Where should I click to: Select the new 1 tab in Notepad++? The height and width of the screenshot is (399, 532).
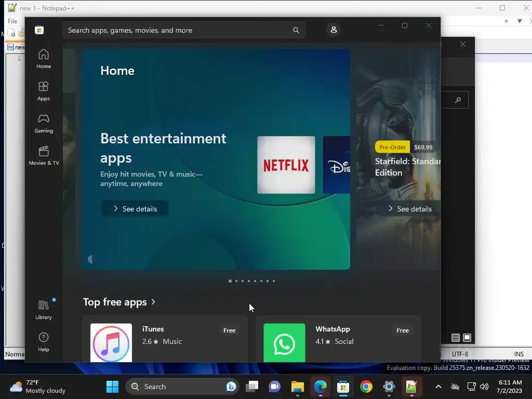pos(16,47)
